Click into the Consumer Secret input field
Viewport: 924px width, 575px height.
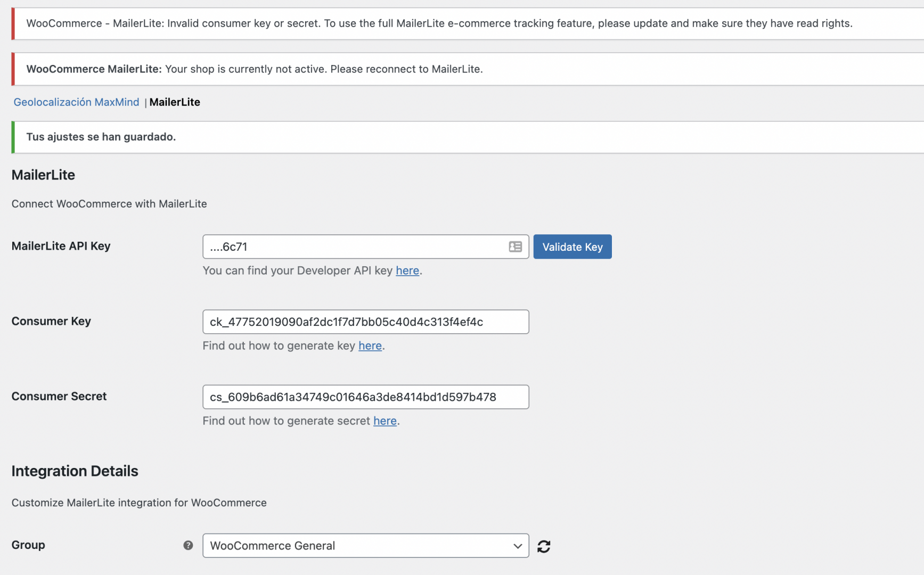click(x=366, y=397)
